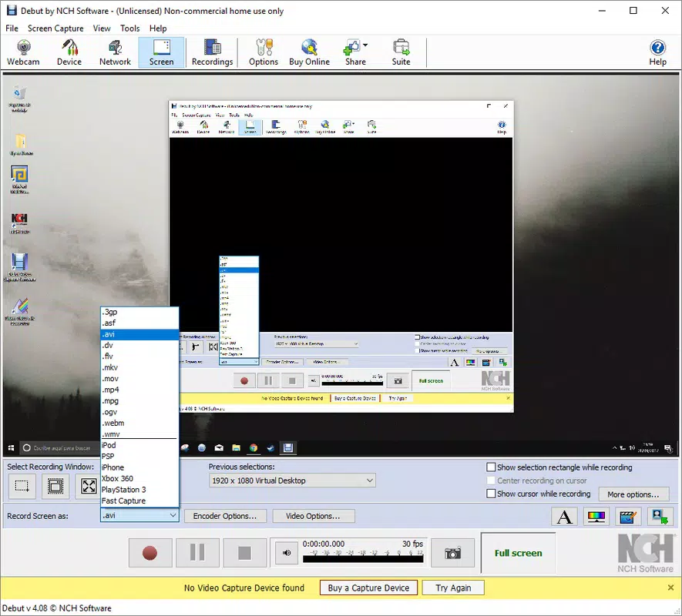The image size is (682, 616).
Task: Open the Help menu
Action: [x=158, y=28]
